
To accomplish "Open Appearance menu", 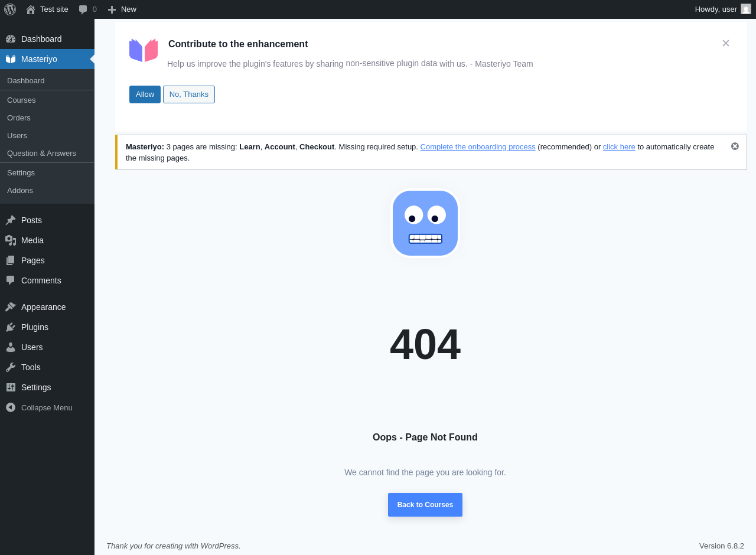I will (x=47, y=307).
